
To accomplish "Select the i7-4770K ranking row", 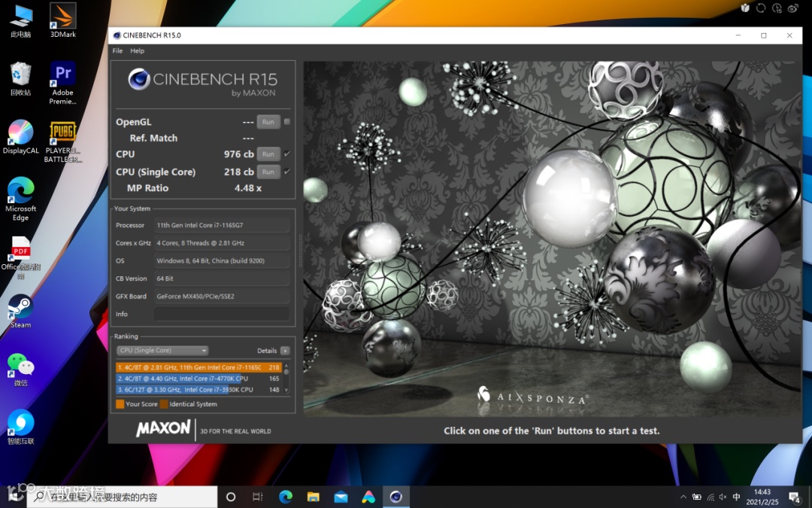I will (198, 379).
